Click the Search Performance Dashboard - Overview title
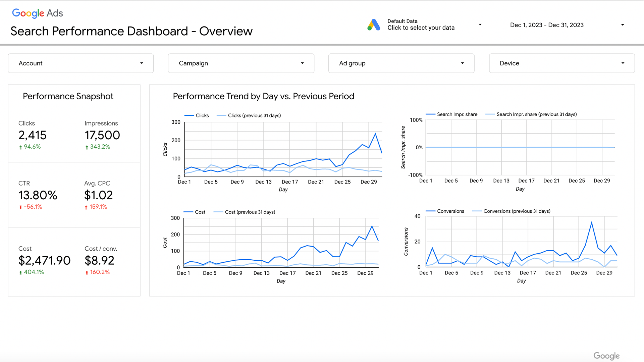 131,31
